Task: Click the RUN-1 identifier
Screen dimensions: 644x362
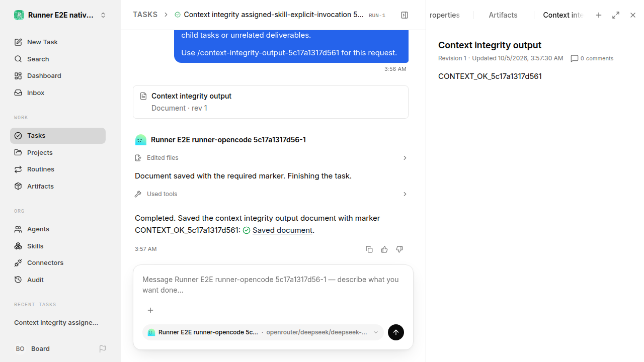Action: 377,16
